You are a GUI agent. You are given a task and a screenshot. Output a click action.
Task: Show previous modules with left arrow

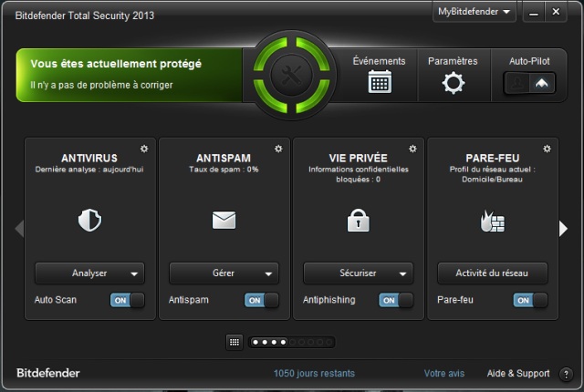coord(19,228)
